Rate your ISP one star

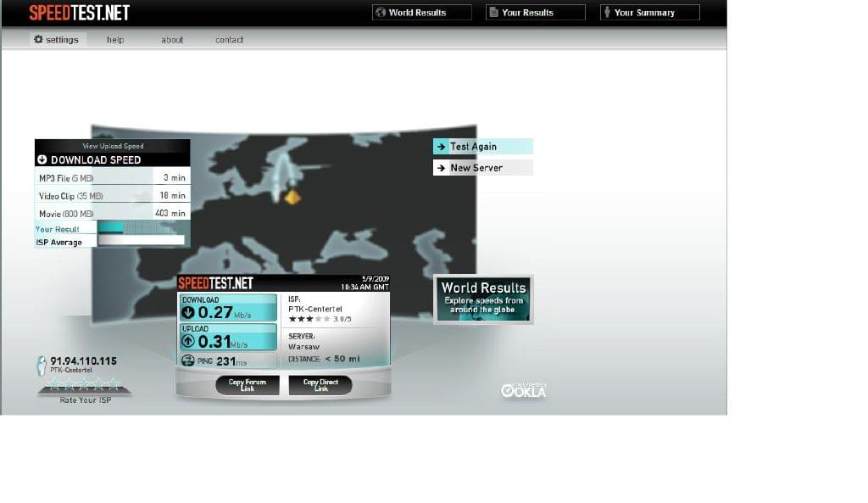[x=54, y=383]
